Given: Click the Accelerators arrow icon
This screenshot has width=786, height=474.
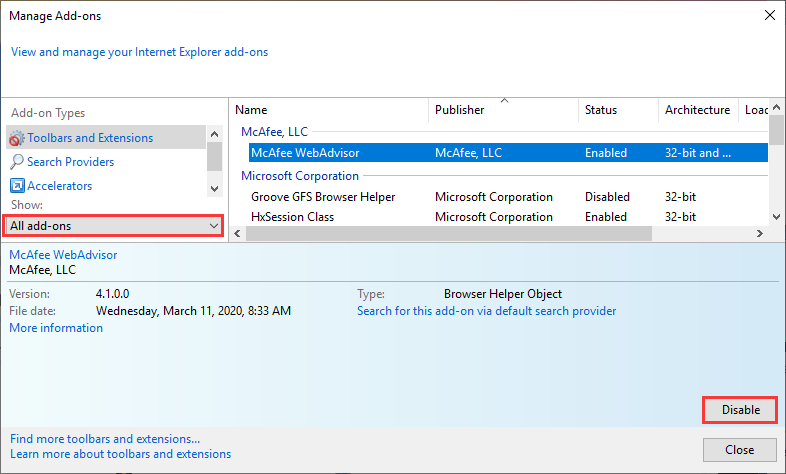Looking at the screenshot, I should tap(17, 186).
